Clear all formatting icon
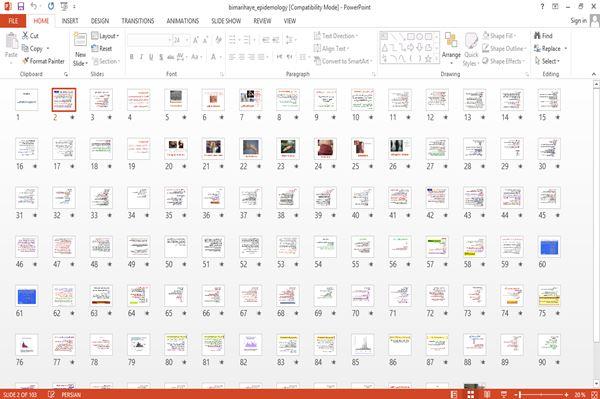Image resolution: width=600 pixels, height=399 pixels. pos(218,40)
